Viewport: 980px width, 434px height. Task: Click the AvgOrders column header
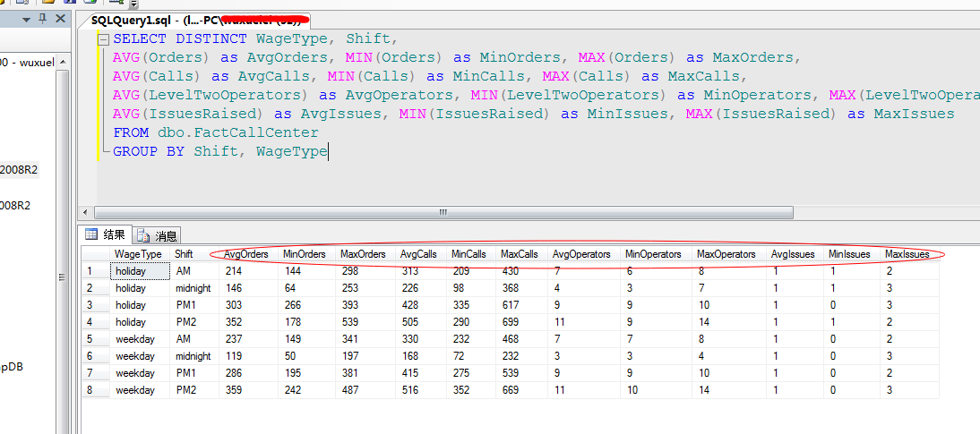click(x=247, y=254)
